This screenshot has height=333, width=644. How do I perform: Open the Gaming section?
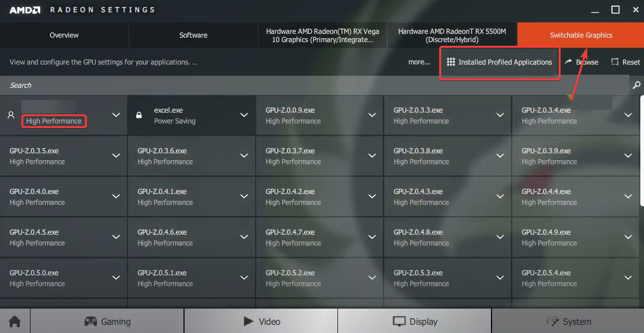[x=107, y=321]
